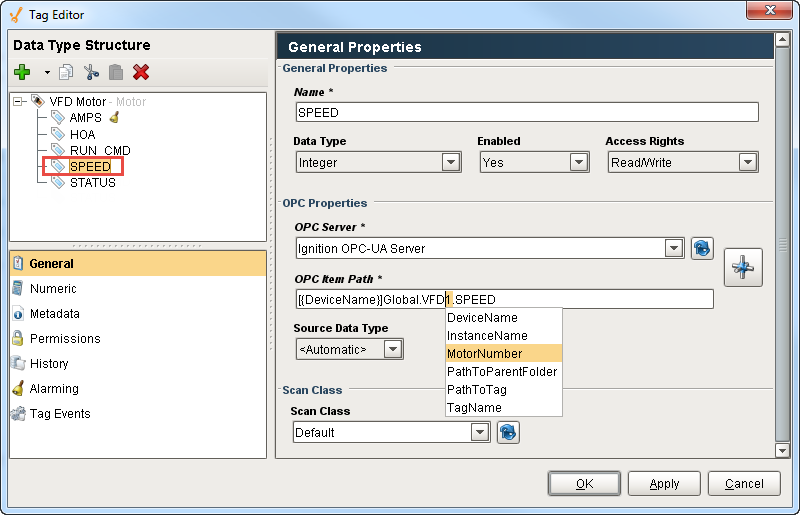
Task: Click the large OPC browse tag button
Action: [743, 267]
